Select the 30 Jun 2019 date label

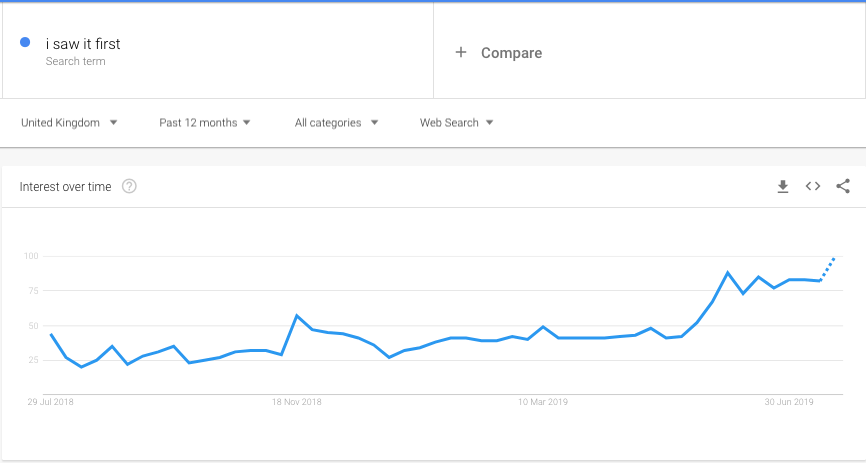(789, 402)
